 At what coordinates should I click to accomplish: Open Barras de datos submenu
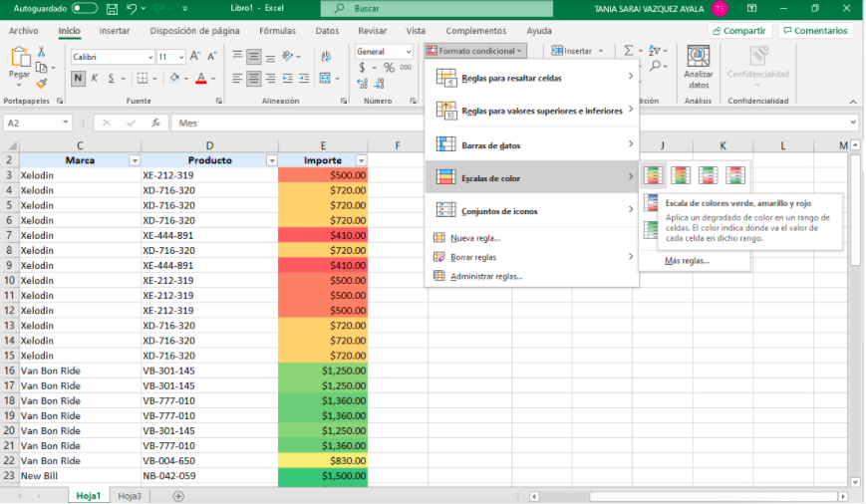click(532, 145)
